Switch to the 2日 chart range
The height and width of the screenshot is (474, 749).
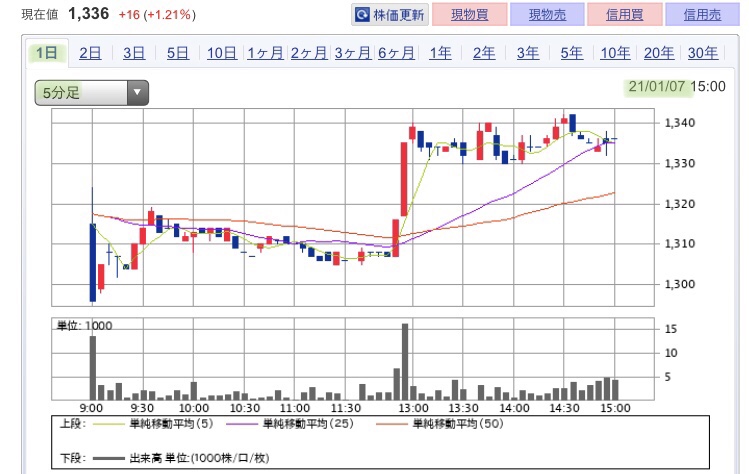point(90,53)
